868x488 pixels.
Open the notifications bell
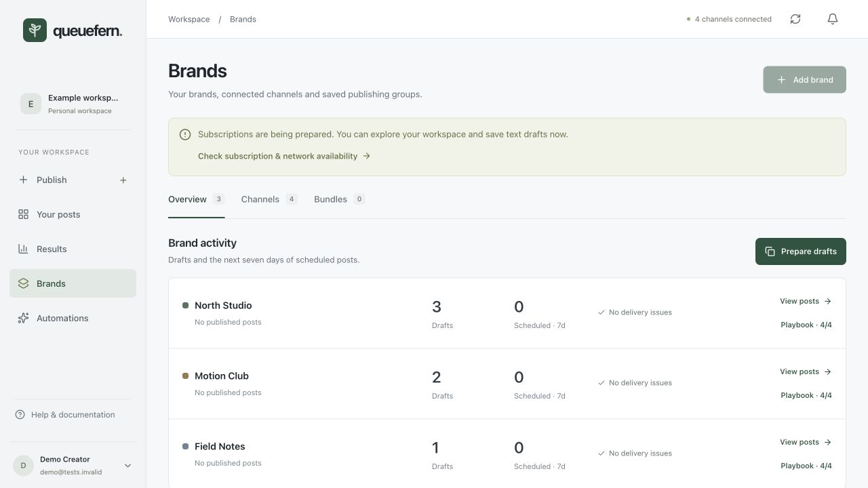click(x=833, y=19)
